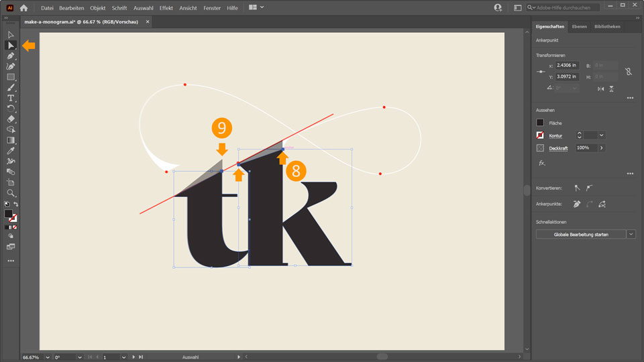Open artboard navigation dropdown
The height and width of the screenshot is (362, 644).
[123, 357]
